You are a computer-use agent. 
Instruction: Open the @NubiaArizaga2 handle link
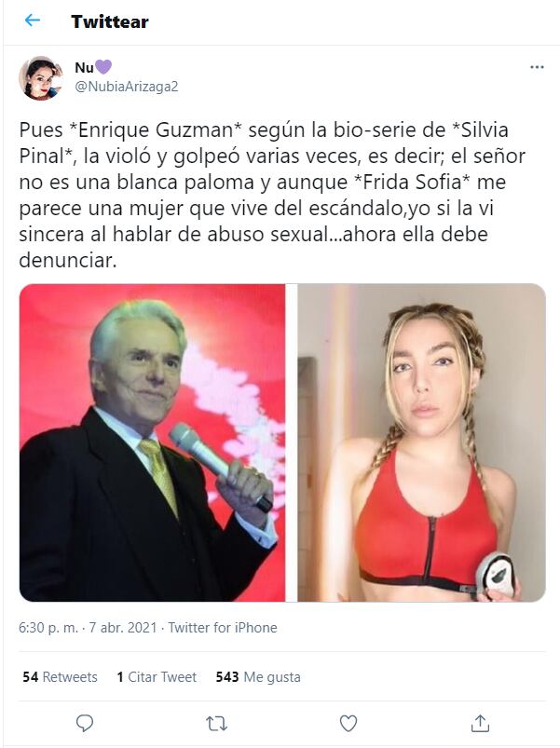point(127,87)
